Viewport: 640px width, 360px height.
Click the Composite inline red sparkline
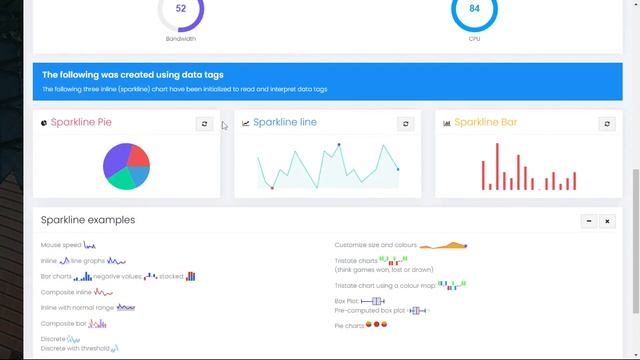pyautogui.click(x=103, y=292)
